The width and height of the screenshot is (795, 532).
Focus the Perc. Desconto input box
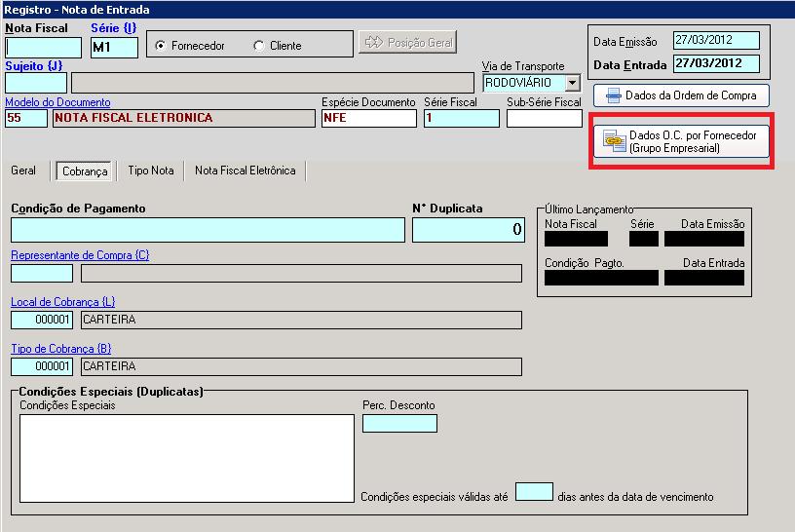pos(399,424)
